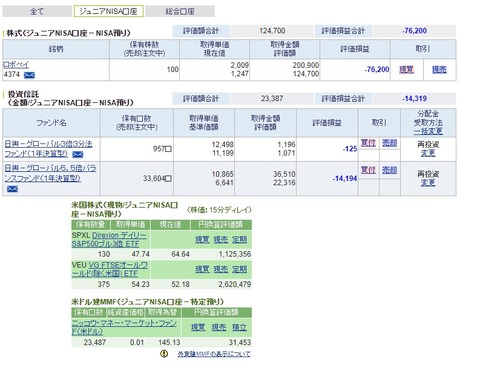The width and height of the screenshot is (480, 388).
Task: Click the mail icon beside 4374
Action: [x=29, y=75]
